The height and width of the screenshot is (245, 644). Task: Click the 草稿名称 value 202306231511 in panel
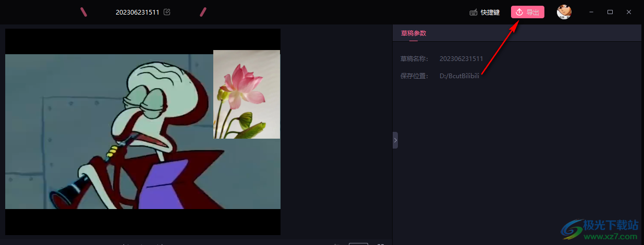tap(461, 58)
